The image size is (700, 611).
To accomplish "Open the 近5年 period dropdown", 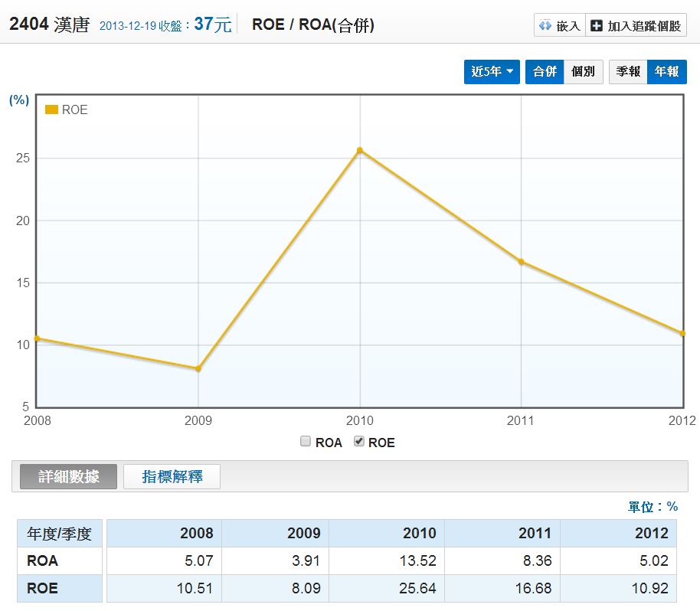I will (x=492, y=71).
